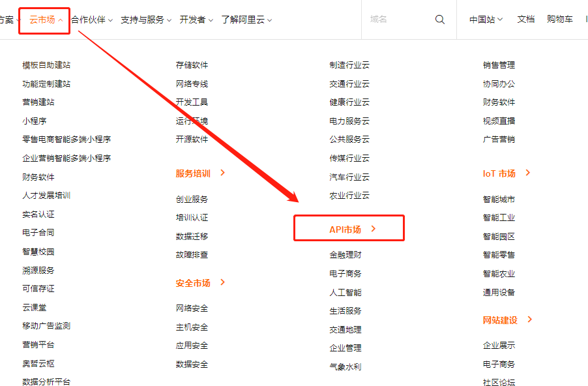Select 企业营销智能多端小程序
The image size is (588, 386).
coord(66,158)
